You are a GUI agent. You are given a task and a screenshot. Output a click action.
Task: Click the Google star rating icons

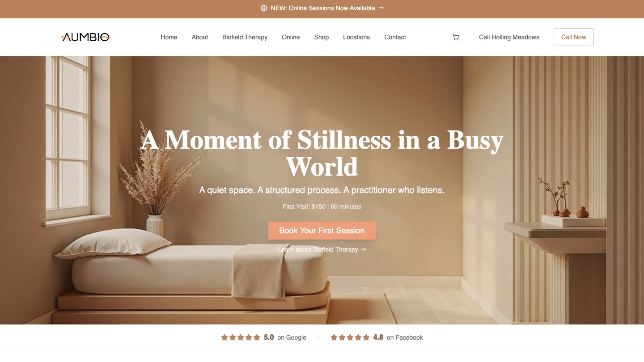pos(241,337)
